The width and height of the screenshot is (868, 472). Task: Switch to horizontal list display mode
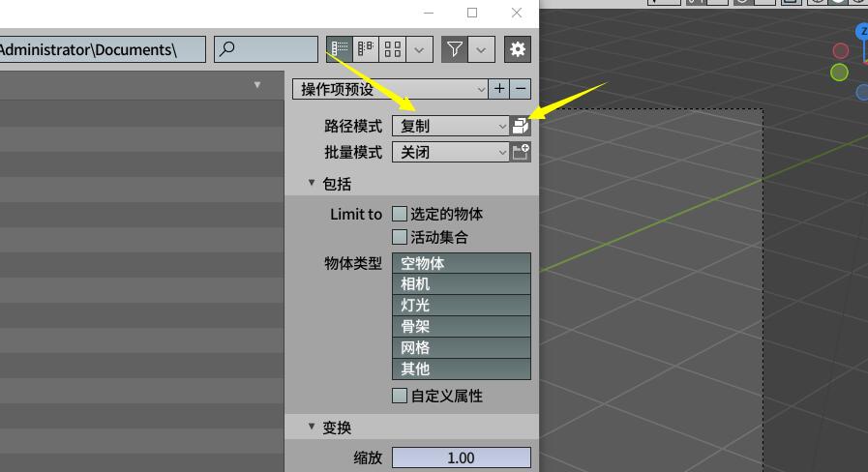click(366, 49)
